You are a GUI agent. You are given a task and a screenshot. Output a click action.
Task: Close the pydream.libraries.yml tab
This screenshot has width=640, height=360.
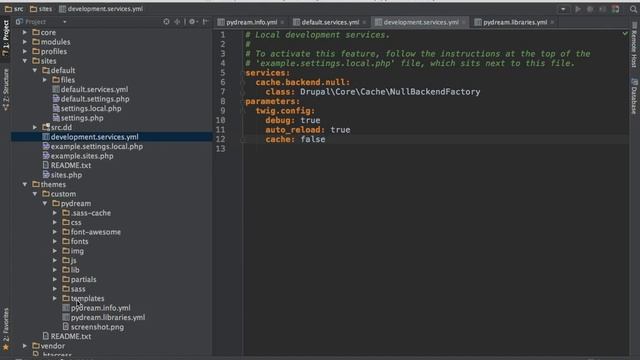[x=552, y=22]
